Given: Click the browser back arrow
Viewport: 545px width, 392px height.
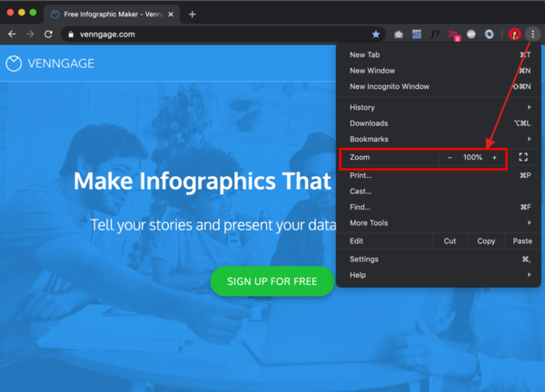Looking at the screenshot, I should coord(12,34).
